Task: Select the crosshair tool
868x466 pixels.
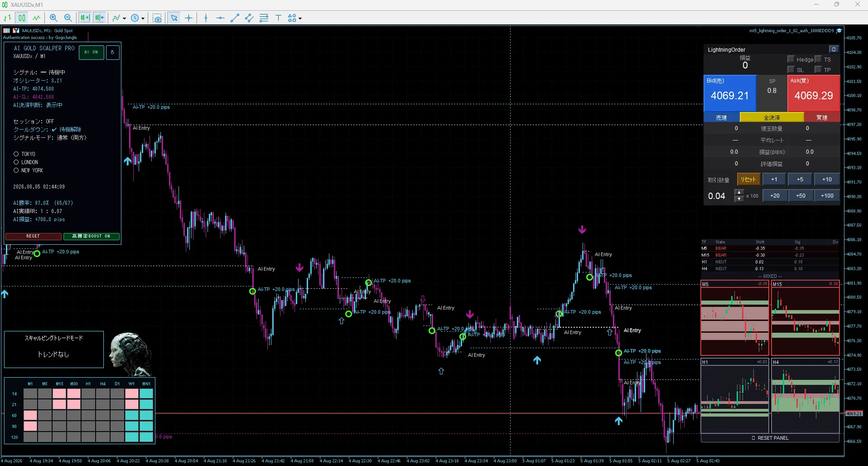Action: 189,18
